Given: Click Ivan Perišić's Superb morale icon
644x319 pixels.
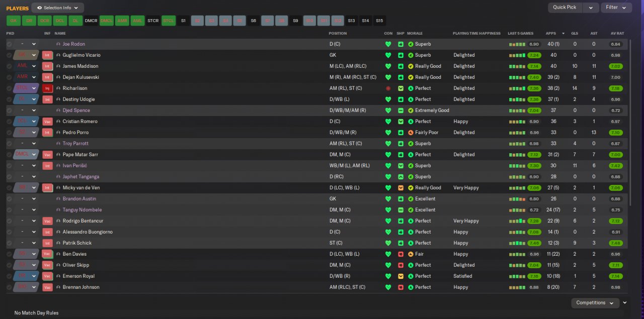Looking at the screenshot, I should point(411,166).
